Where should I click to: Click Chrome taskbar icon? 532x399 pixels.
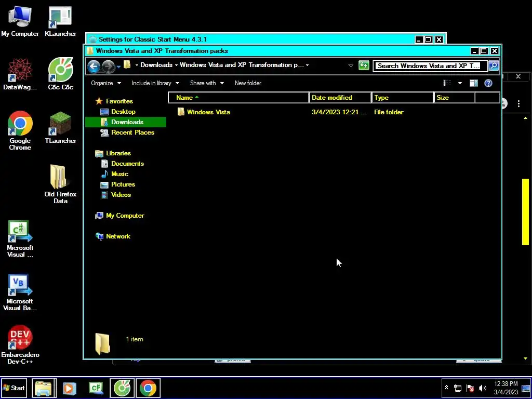pos(148,388)
